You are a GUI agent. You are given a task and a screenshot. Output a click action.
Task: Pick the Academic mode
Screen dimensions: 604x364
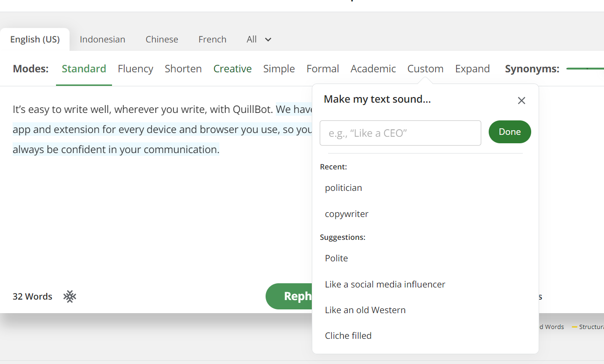(373, 69)
